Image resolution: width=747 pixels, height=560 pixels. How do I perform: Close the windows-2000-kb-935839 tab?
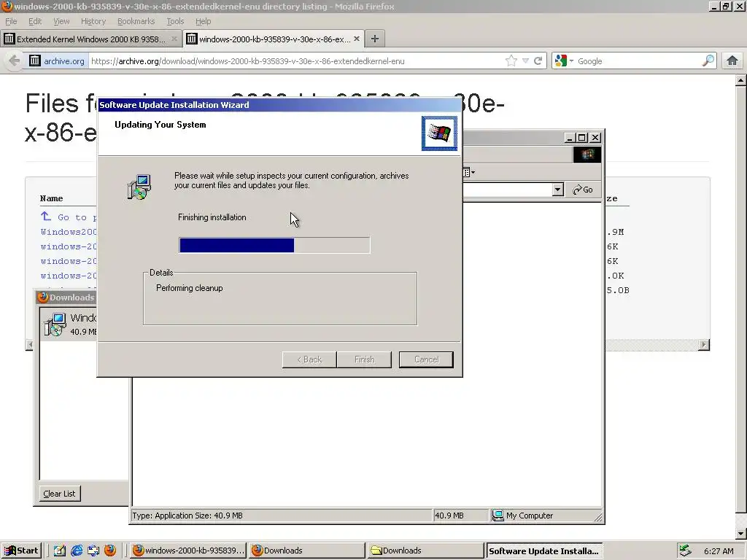click(x=356, y=39)
